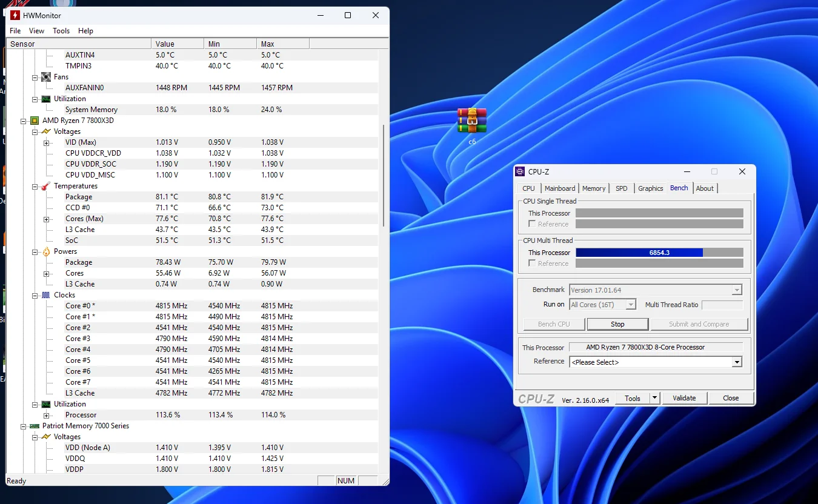Click the AMD Ryzen 7 7800X3D chip icon

(35, 121)
